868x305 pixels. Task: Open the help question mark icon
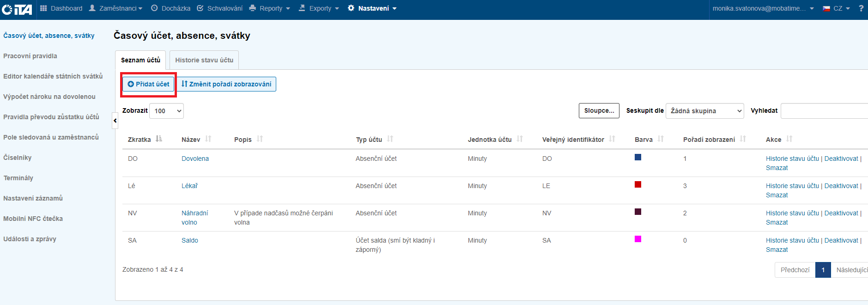tap(861, 8)
